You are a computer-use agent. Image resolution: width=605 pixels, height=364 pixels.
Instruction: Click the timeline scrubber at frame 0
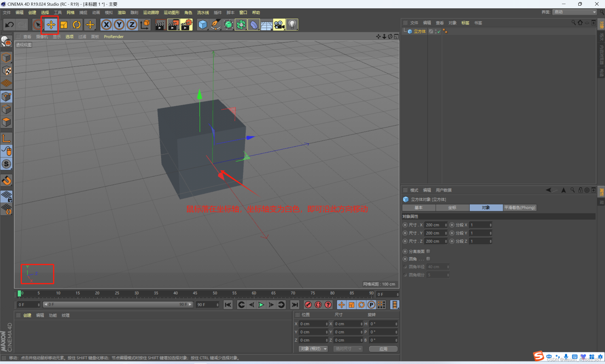pyautogui.click(x=20, y=294)
